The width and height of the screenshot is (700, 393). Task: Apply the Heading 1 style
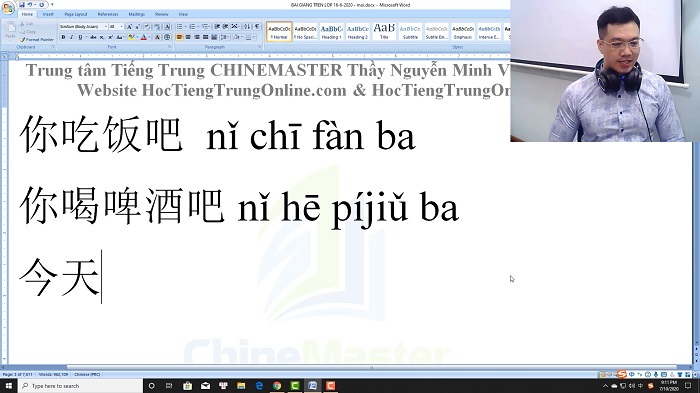(x=331, y=32)
